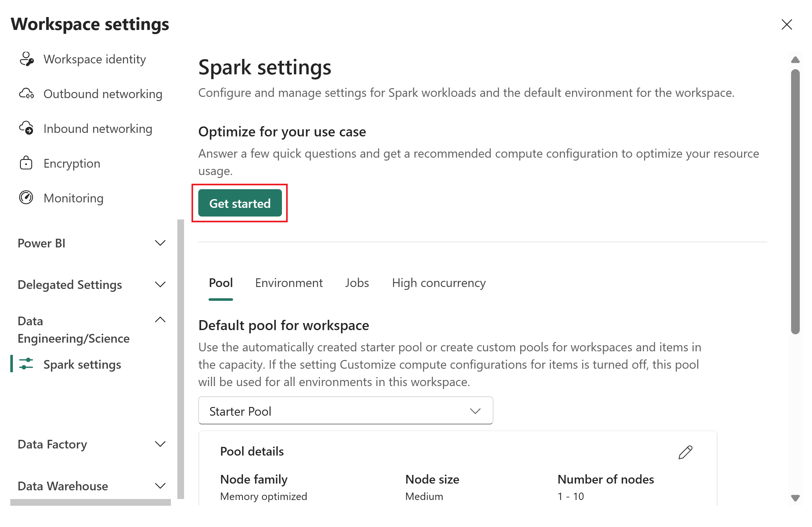Click the Outbound networking cloud icon
Image resolution: width=812 pixels, height=527 pixels.
coord(27,94)
